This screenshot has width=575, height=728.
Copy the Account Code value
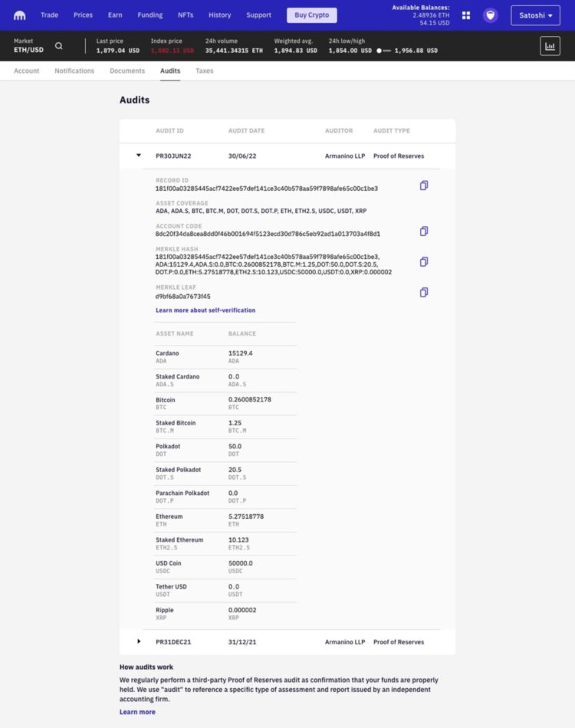(x=424, y=231)
